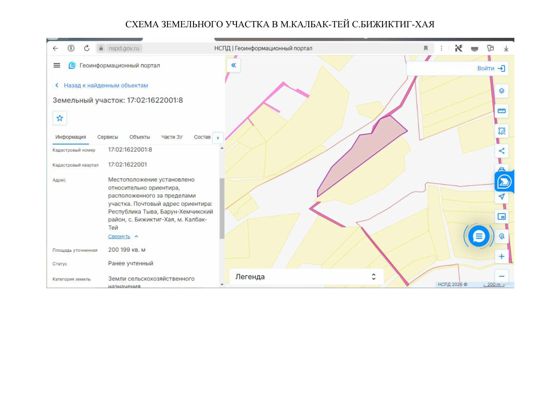Switch to the Объекты tab
The image size is (560, 396).
(140, 137)
